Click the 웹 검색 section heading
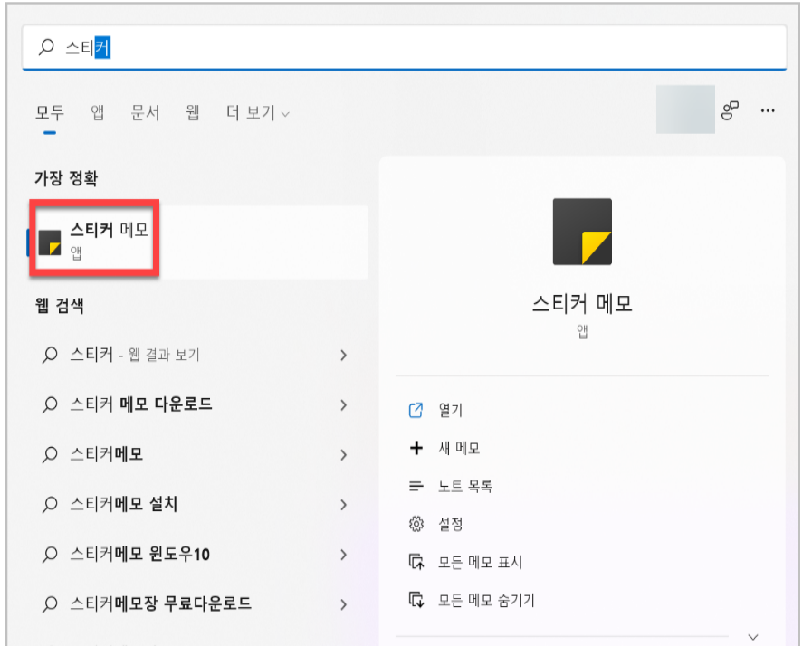This screenshot has width=812, height=646. [59, 306]
